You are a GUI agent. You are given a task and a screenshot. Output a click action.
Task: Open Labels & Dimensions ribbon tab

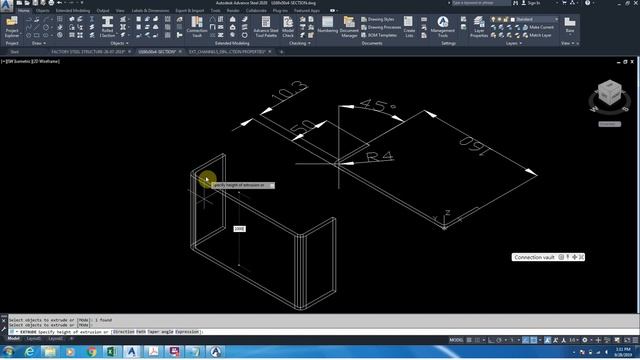(150, 11)
